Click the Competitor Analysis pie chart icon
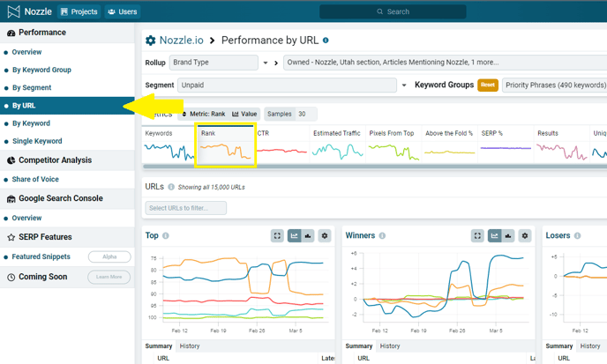 [x=11, y=160]
